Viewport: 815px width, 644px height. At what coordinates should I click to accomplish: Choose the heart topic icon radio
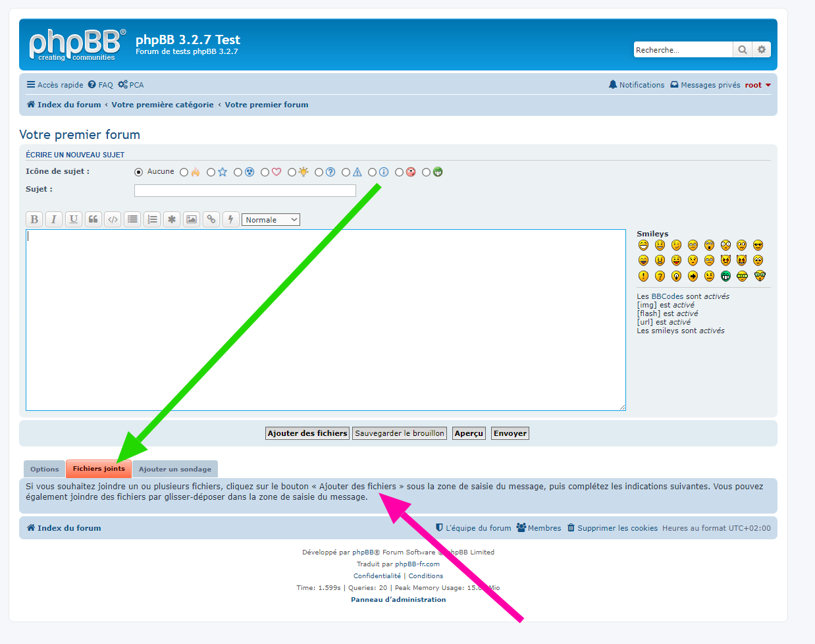tap(265, 173)
